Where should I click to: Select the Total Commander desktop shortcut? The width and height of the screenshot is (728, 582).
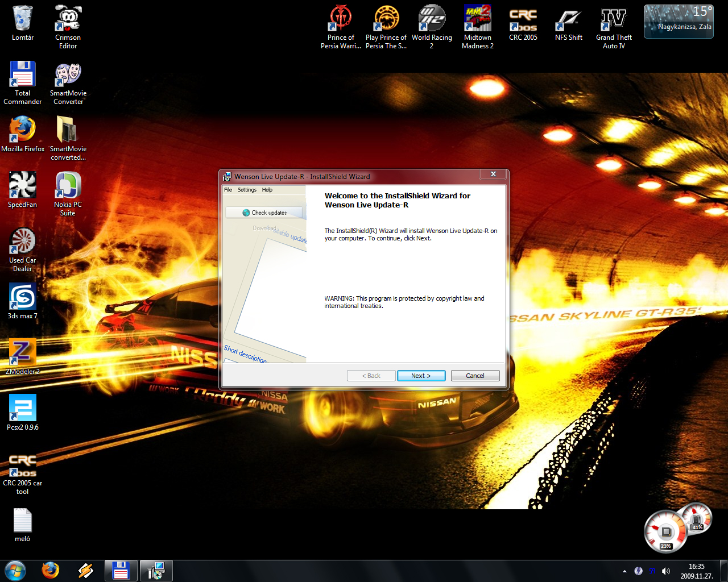pyautogui.click(x=23, y=83)
